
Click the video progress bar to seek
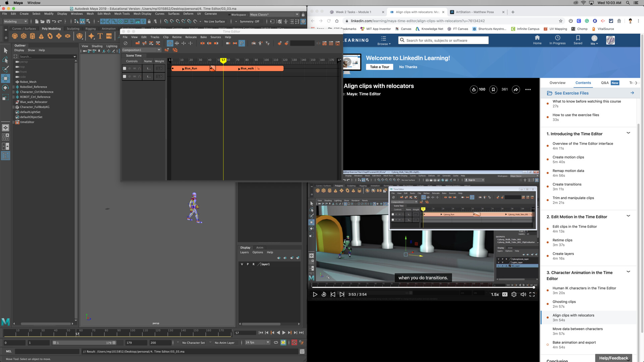(423, 287)
